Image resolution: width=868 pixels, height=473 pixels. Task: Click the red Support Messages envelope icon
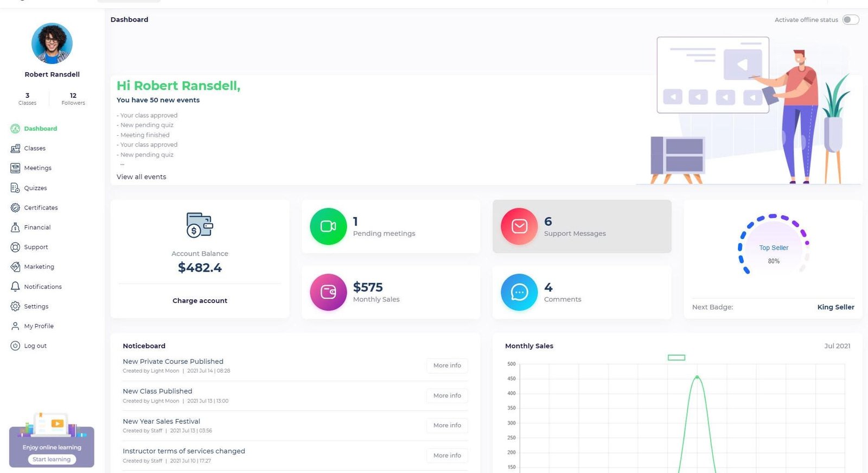point(519,226)
